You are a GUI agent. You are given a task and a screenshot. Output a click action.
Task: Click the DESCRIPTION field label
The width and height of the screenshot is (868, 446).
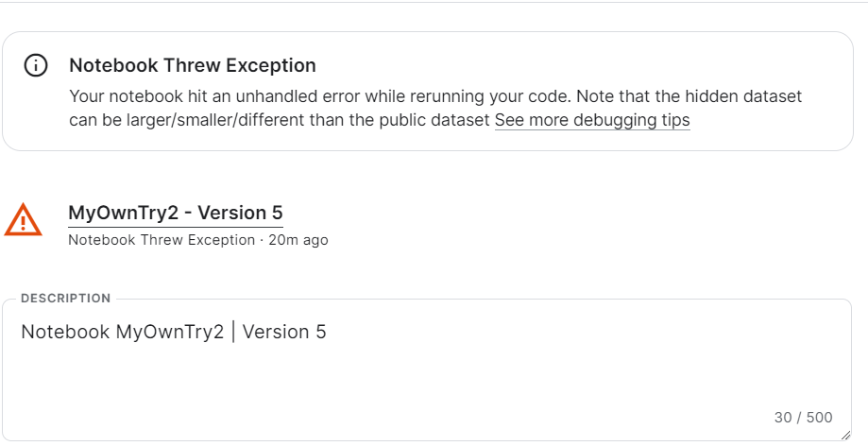[x=65, y=299]
